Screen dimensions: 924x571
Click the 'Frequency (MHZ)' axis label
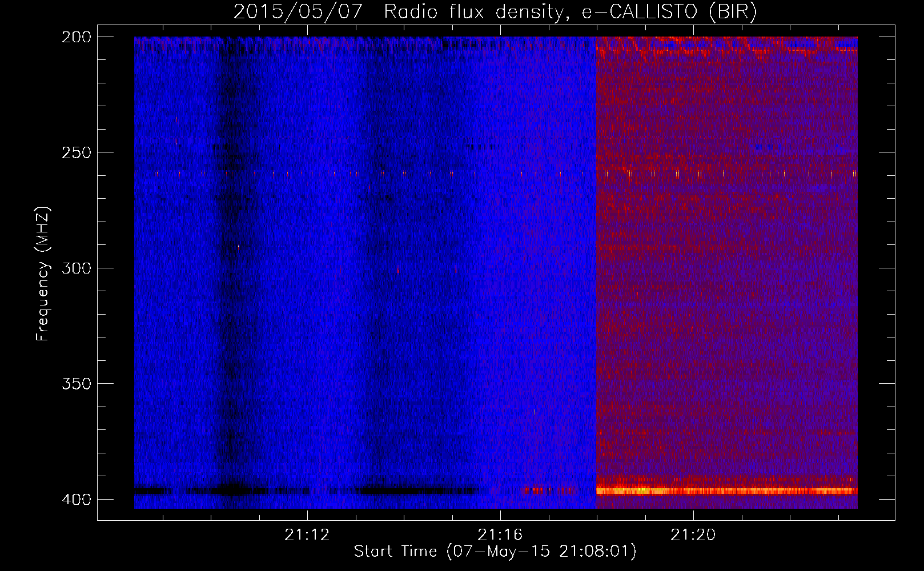(x=42, y=274)
